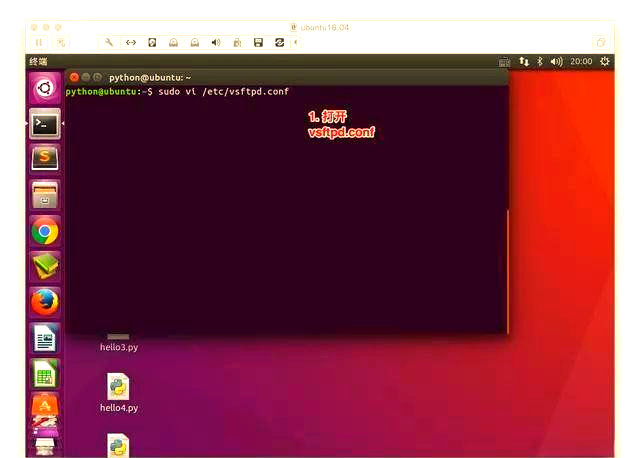
Task: Open LibreOffice Writer from the launcher
Action: click(44, 338)
